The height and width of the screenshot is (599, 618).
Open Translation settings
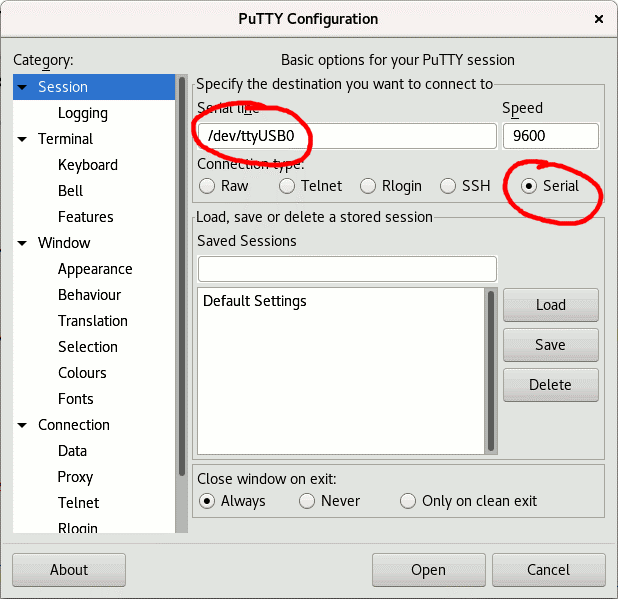coord(93,321)
